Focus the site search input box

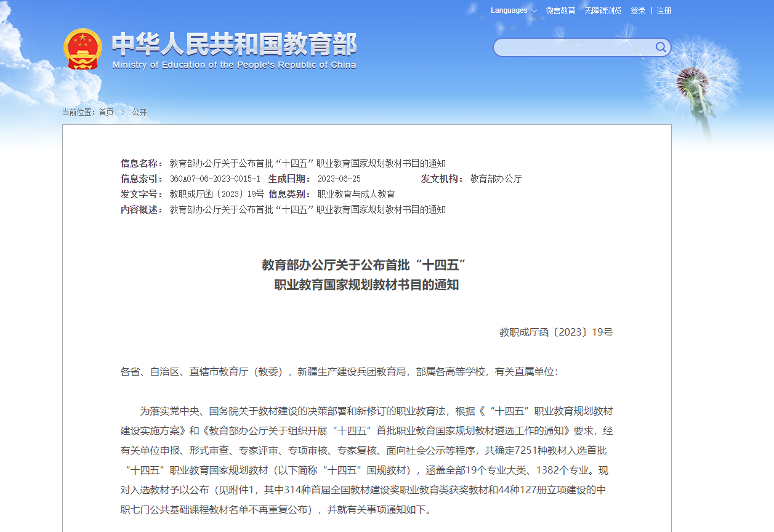click(x=573, y=47)
